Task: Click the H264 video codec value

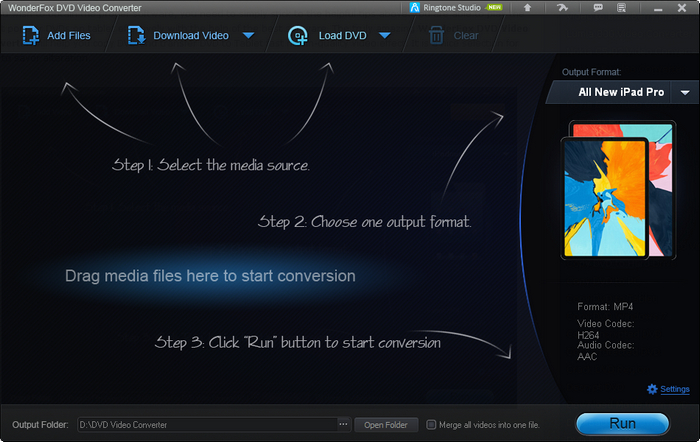Action: click(x=588, y=335)
